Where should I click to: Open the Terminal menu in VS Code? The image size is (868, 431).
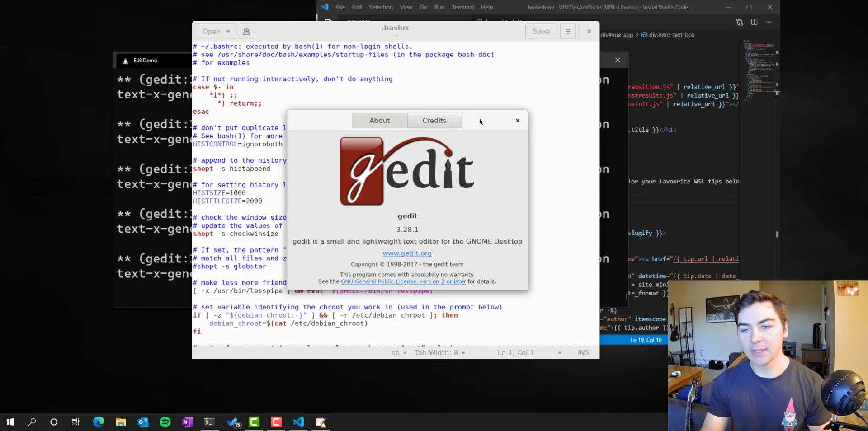(462, 7)
